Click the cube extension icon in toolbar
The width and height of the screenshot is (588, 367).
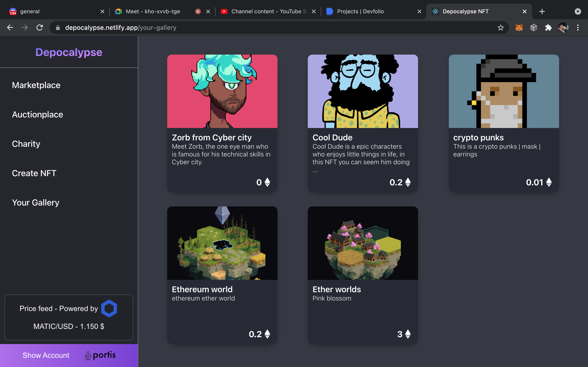(x=534, y=28)
